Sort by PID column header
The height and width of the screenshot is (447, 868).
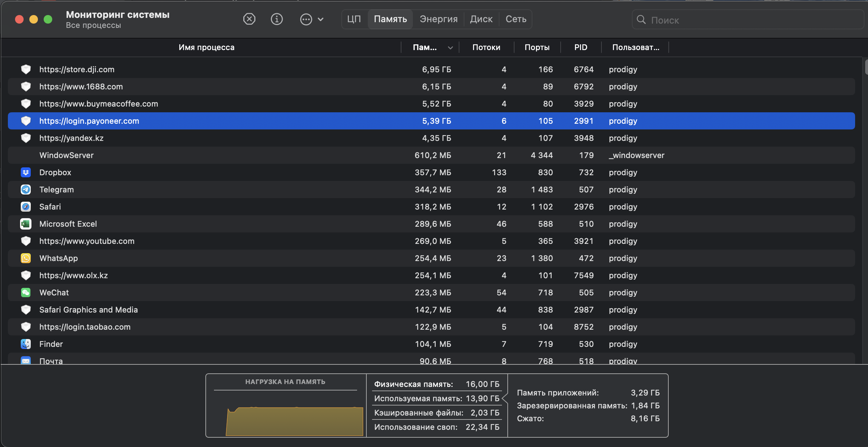580,47
